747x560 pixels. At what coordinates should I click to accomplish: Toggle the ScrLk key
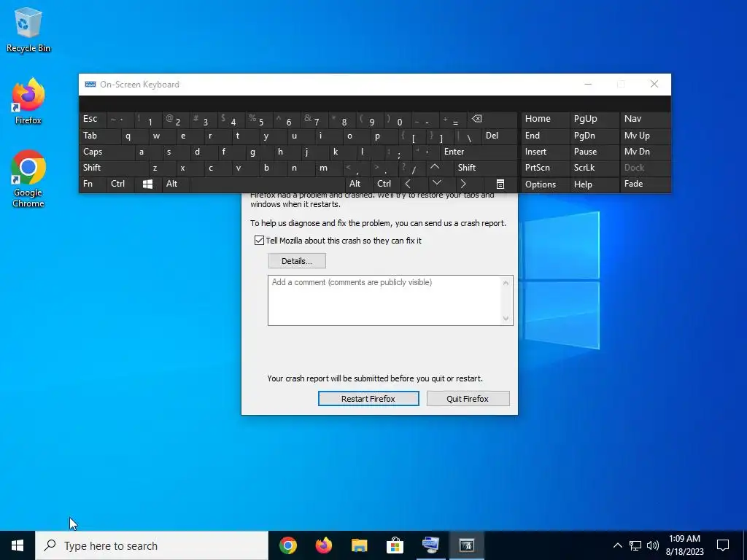point(594,168)
